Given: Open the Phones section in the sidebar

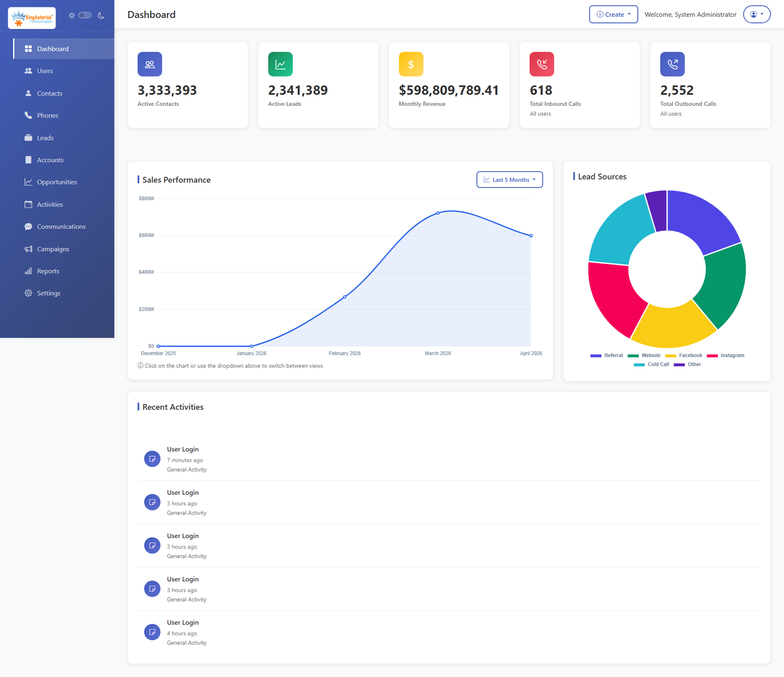Looking at the screenshot, I should click(47, 115).
